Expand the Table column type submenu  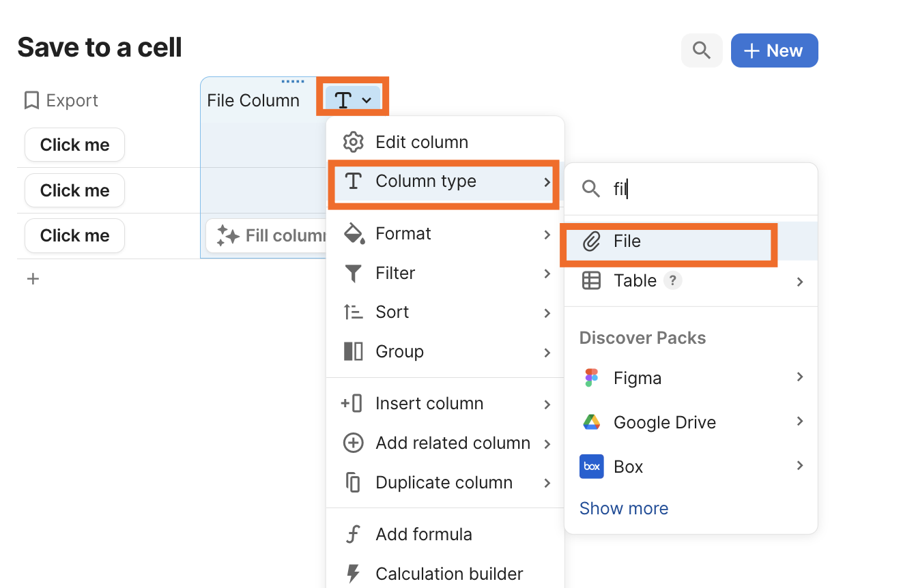pyautogui.click(x=799, y=281)
